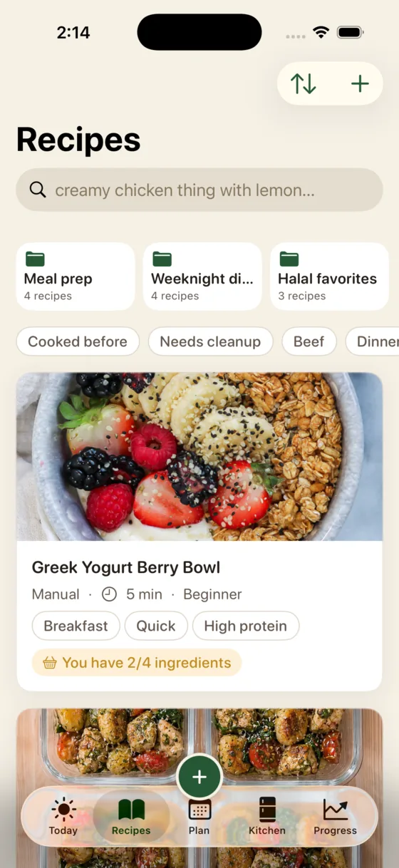Open the Weeknight dinners folder

(202, 277)
